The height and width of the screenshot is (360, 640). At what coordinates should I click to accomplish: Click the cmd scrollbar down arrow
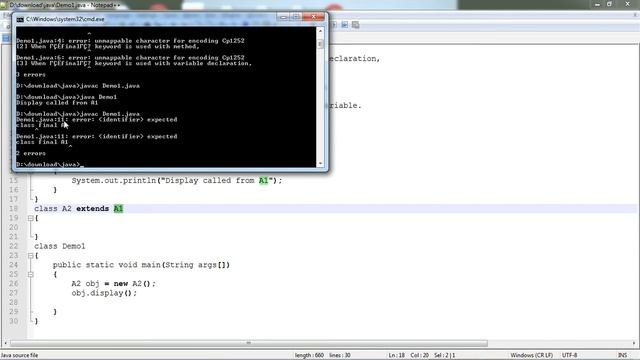click(x=320, y=163)
